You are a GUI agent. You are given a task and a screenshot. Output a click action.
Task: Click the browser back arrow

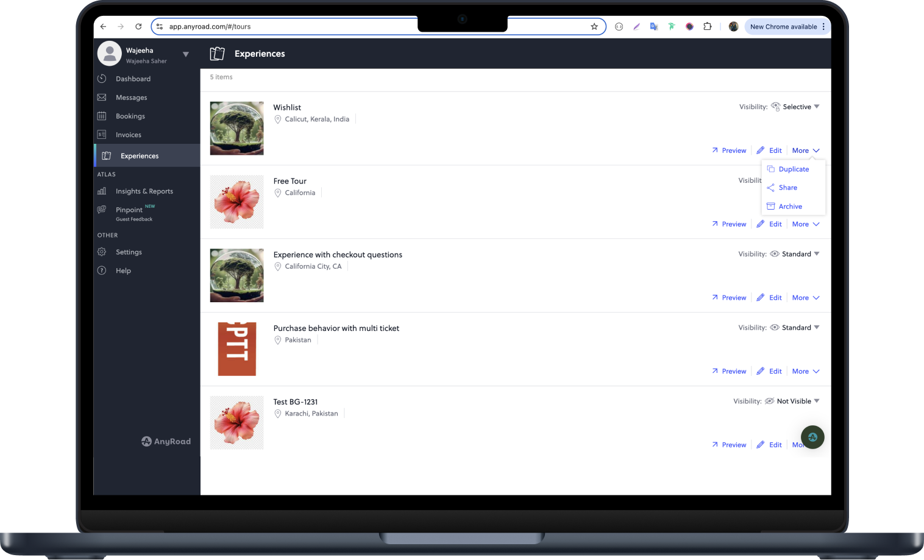pos(103,26)
